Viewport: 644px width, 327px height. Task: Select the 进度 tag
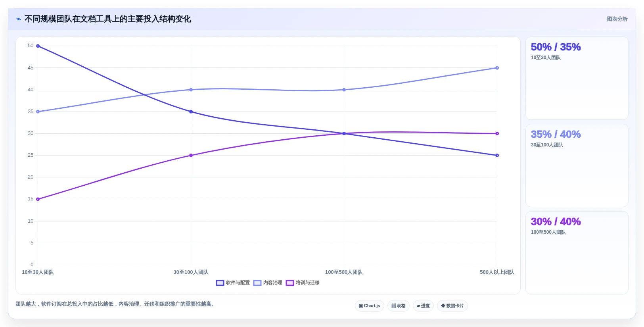click(423, 306)
